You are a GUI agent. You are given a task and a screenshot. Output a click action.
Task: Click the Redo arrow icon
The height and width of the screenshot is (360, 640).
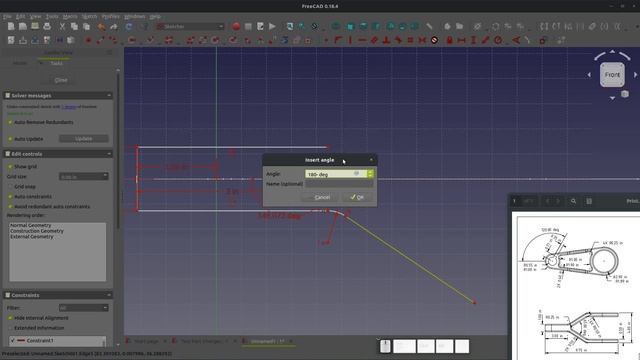tap(114, 27)
